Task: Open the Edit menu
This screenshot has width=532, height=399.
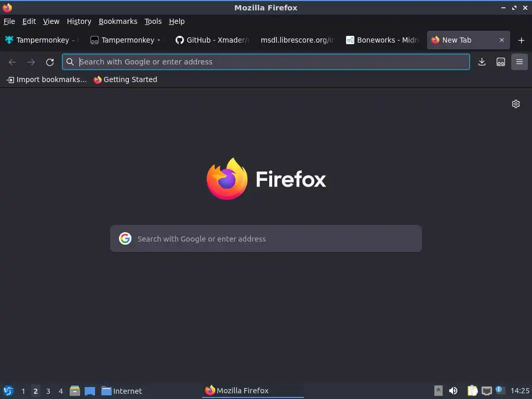Action: pos(29,21)
